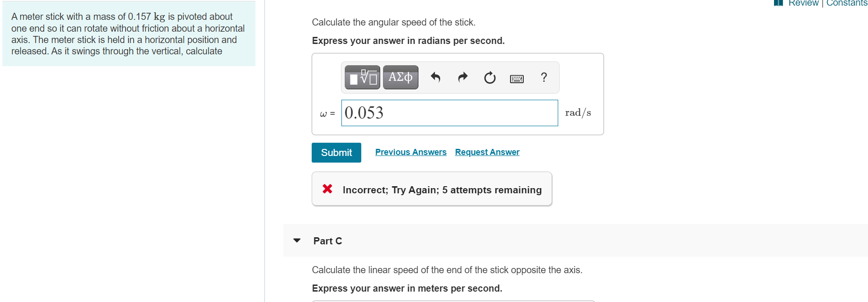Open Review from the top bar
The image size is (868, 302).
click(803, 3)
